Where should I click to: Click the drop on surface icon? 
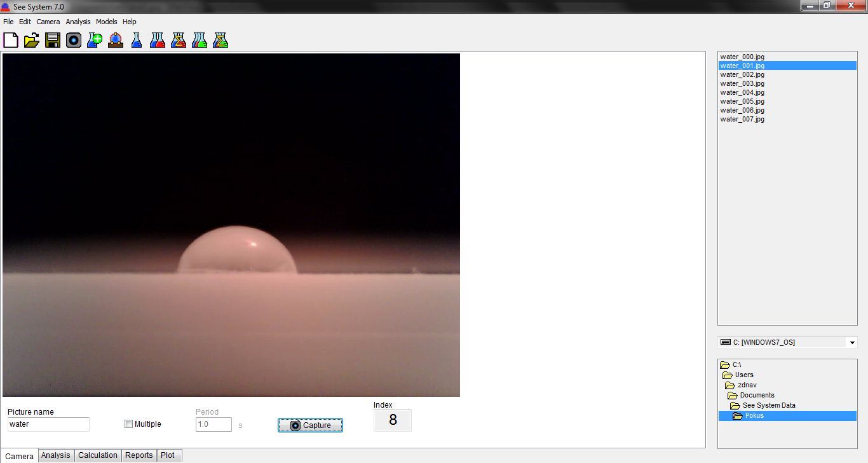[x=116, y=41]
